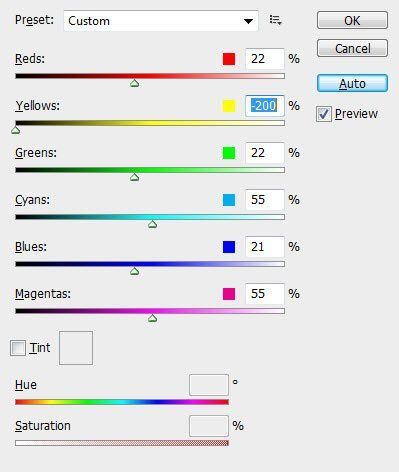Uncheck the Preview checkbox
This screenshot has width=399, height=472.
[324, 114]
